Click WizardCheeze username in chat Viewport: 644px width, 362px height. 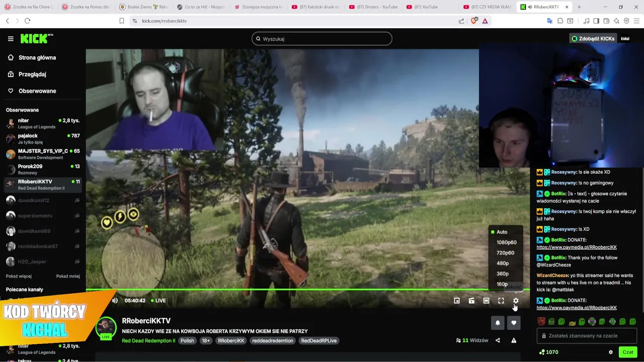[552, 276]
